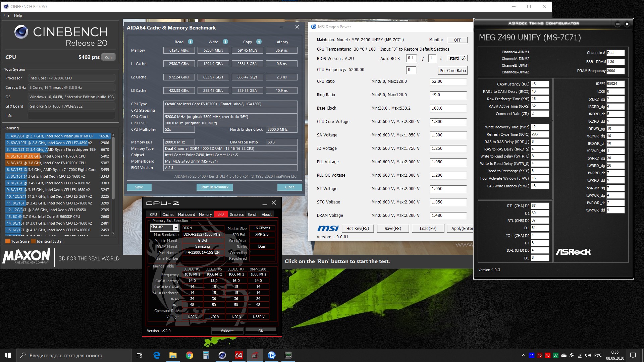Screen dimensions: 644x362
Task: Open AIDA64 from the taskbar
Action: [x=238, y=355]
